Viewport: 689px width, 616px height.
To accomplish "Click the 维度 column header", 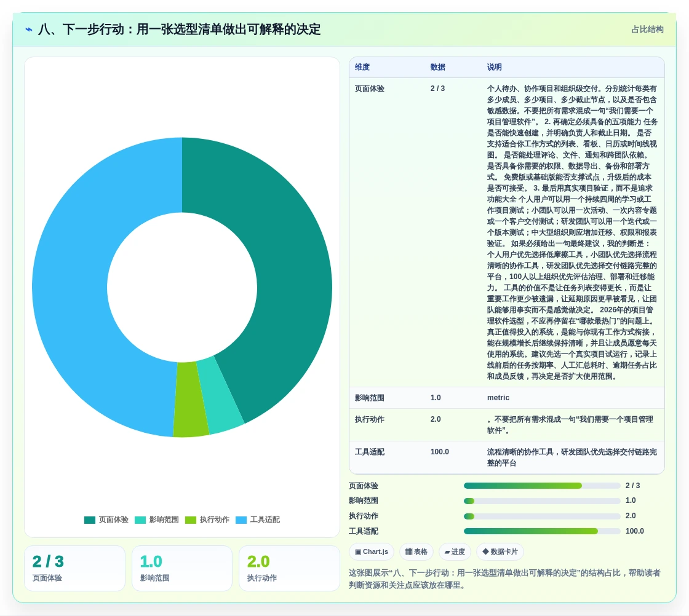I will click(362, 67).
